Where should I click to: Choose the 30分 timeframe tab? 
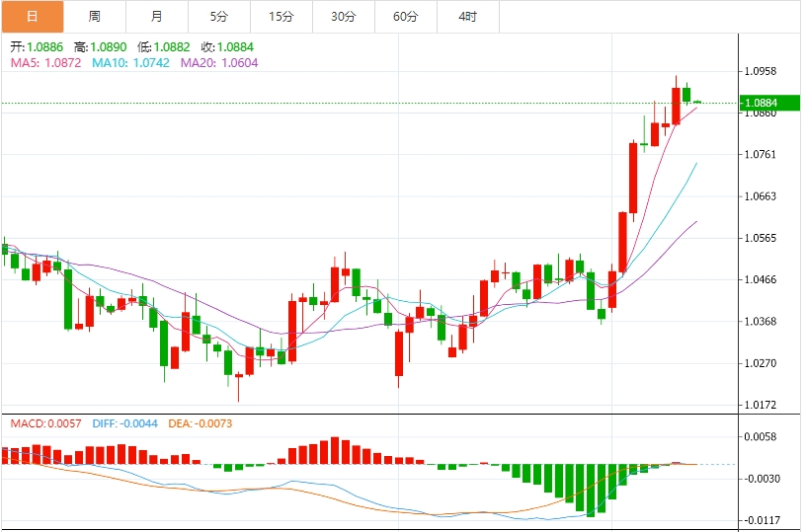344,17
